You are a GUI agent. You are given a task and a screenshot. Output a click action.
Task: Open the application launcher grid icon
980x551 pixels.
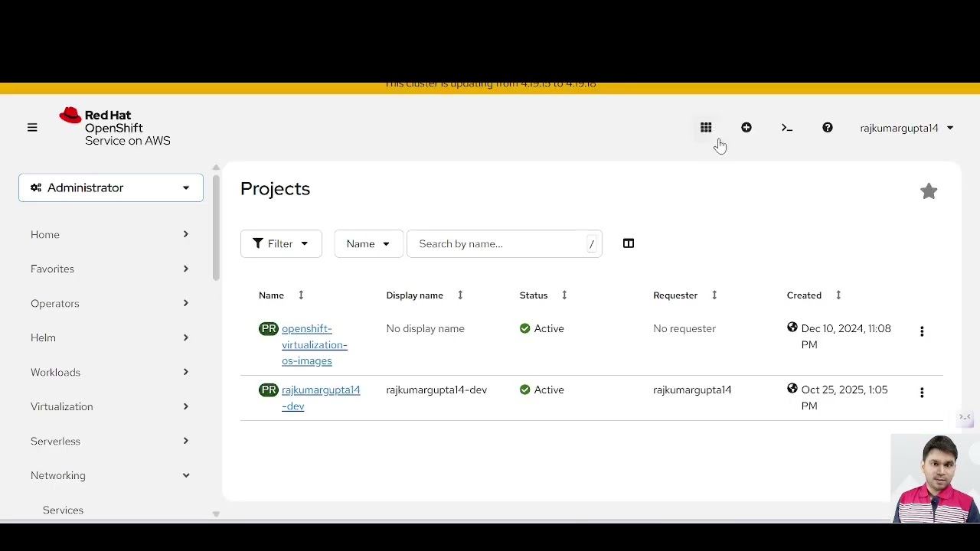click(x=706, y=128)
